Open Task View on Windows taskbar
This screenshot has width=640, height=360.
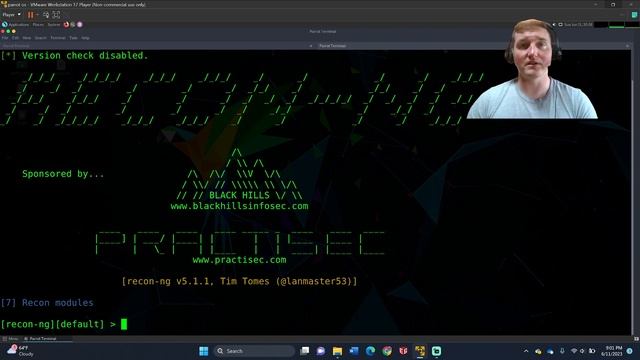pos(304,351)
